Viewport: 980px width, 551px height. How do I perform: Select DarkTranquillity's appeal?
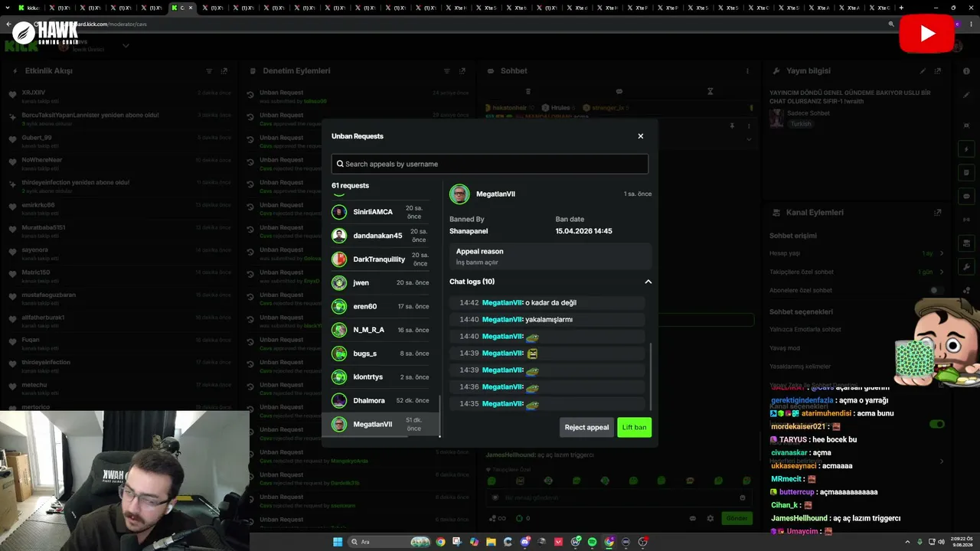(381, 259)
